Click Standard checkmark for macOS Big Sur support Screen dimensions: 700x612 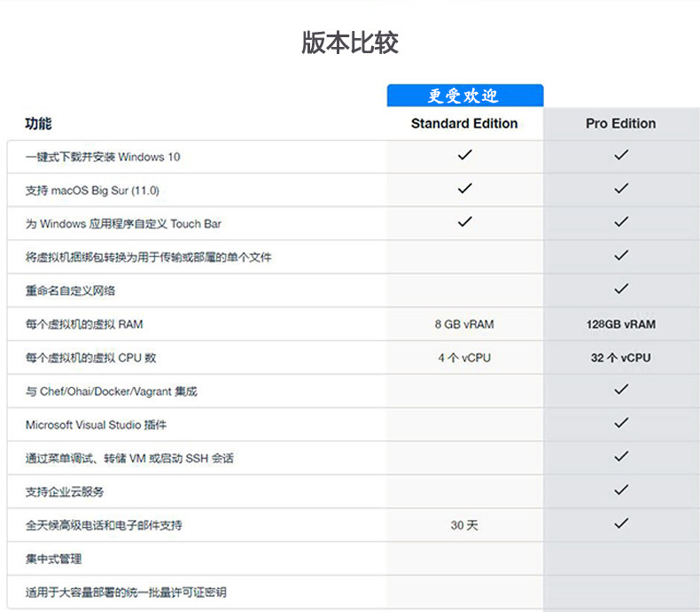(x=464, y=189)
